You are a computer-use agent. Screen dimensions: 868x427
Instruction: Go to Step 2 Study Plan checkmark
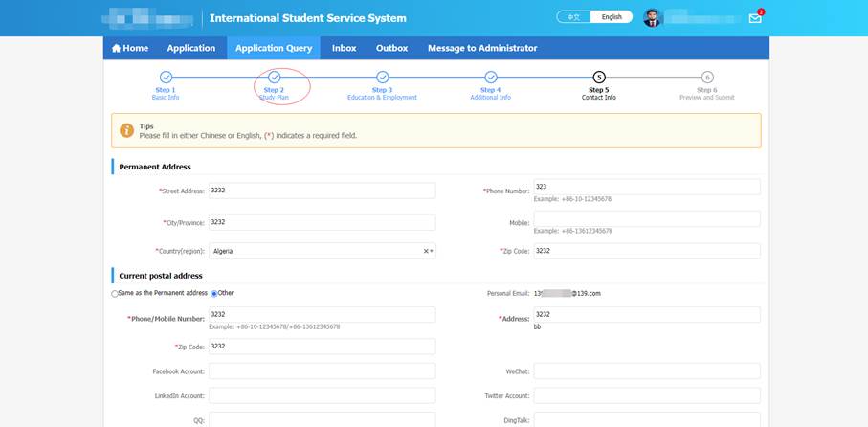tap(274, 77)
